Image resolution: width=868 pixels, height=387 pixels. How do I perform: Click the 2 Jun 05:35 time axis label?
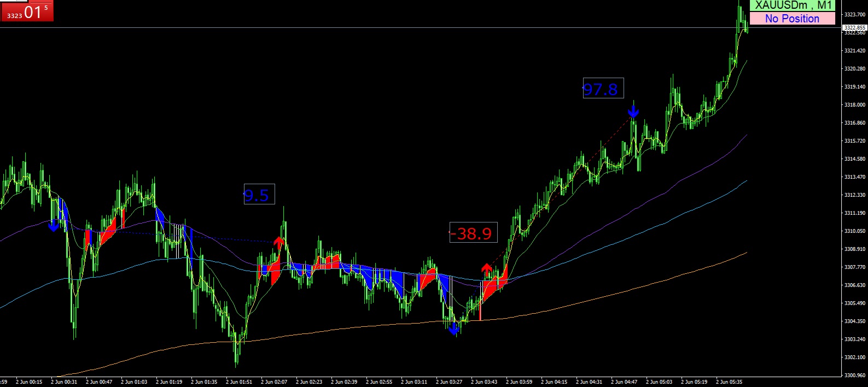click(729, 382)
